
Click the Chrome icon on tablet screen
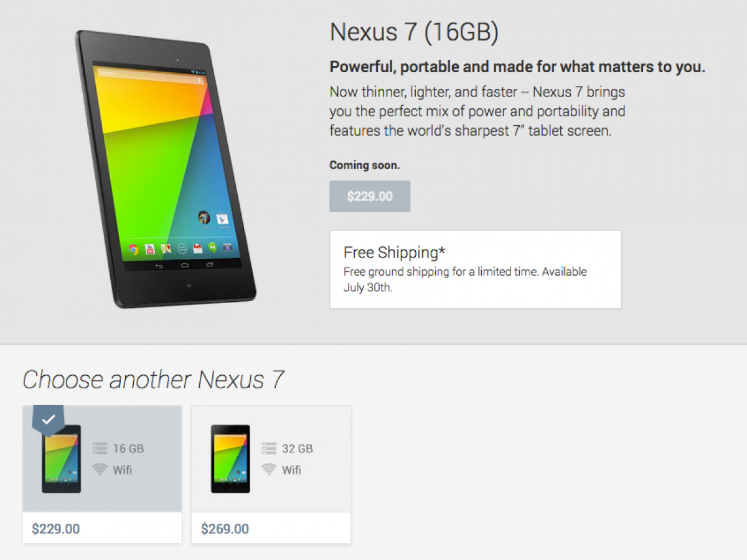[x=133, y=250]
